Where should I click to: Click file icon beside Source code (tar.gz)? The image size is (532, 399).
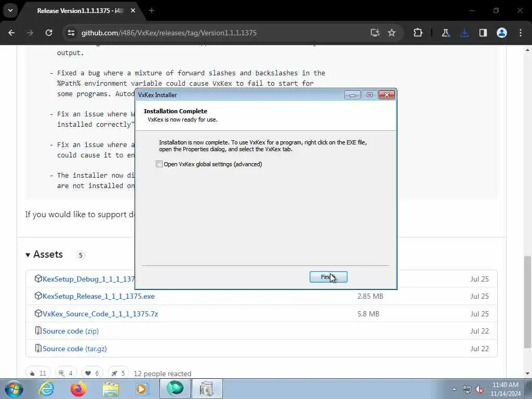tap(38, 349)
